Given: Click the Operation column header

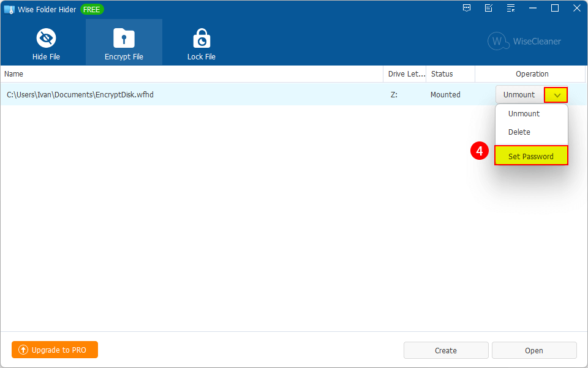Looking at the screenshot, I should 530,74.
